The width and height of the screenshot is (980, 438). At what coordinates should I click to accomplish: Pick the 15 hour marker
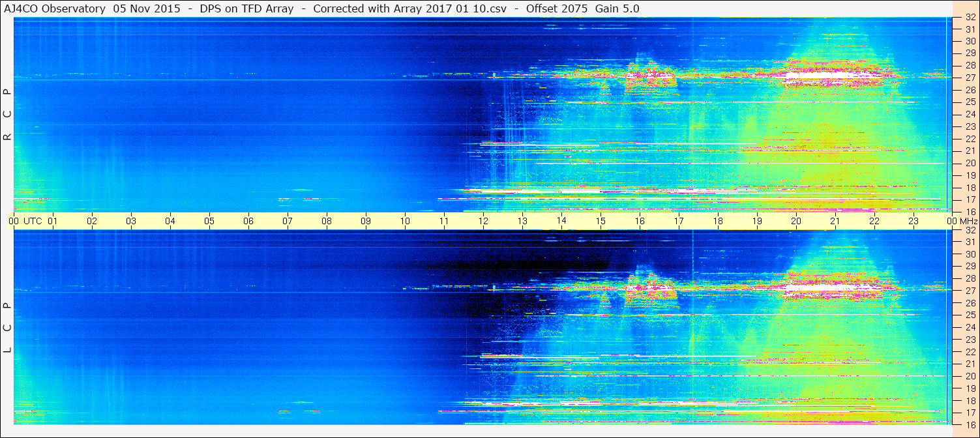[x=601, y=221]
